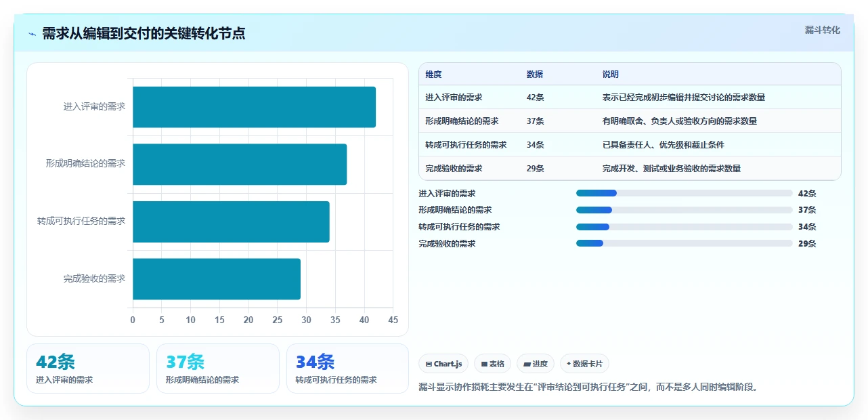Click the title 需求从编辑到交付的关键转化节点
The image size is (868, 420).
click(144, 33)
